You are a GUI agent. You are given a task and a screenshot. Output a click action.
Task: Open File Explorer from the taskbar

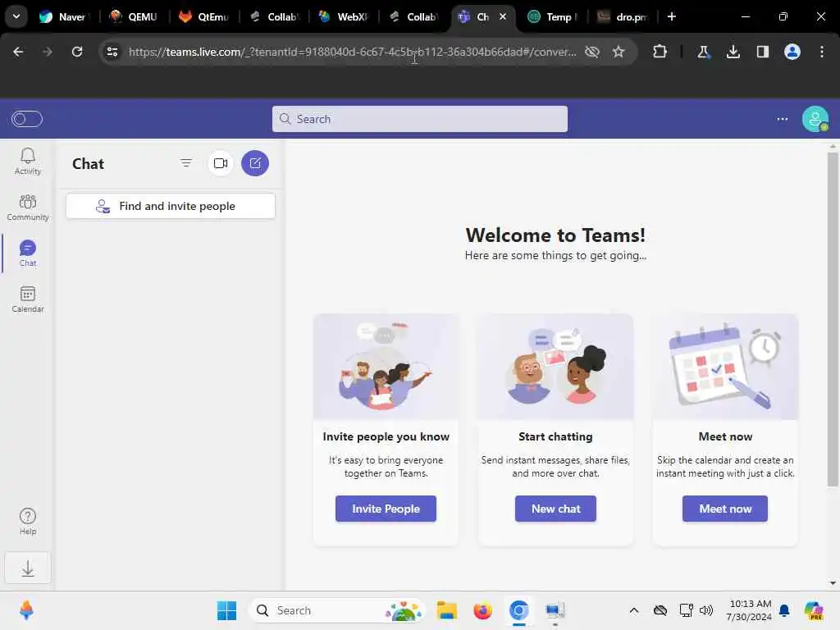coord(447,610)
